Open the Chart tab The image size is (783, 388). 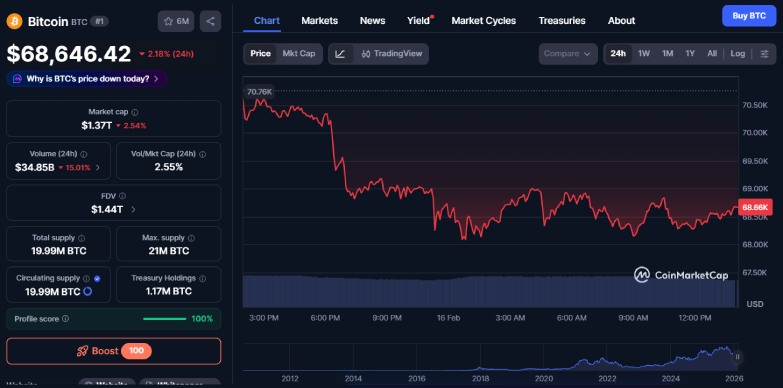pyautogui.click(x=267, y=21)
